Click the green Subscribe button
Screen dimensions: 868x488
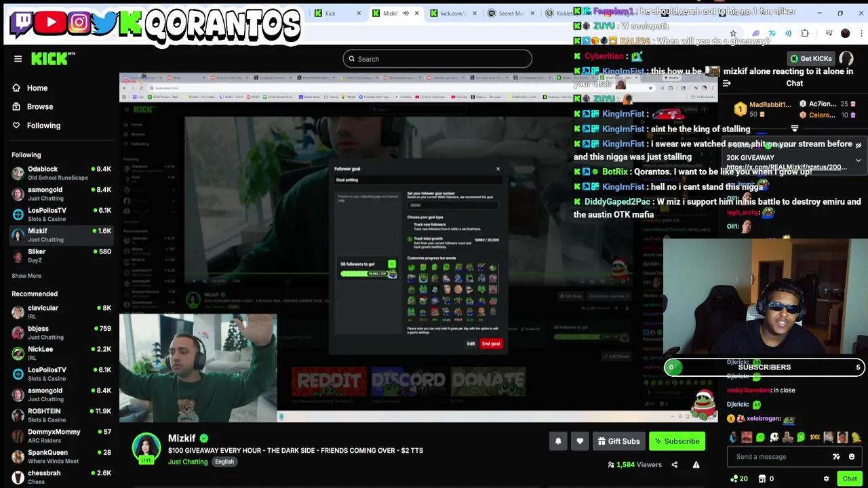tap(677, 441)
